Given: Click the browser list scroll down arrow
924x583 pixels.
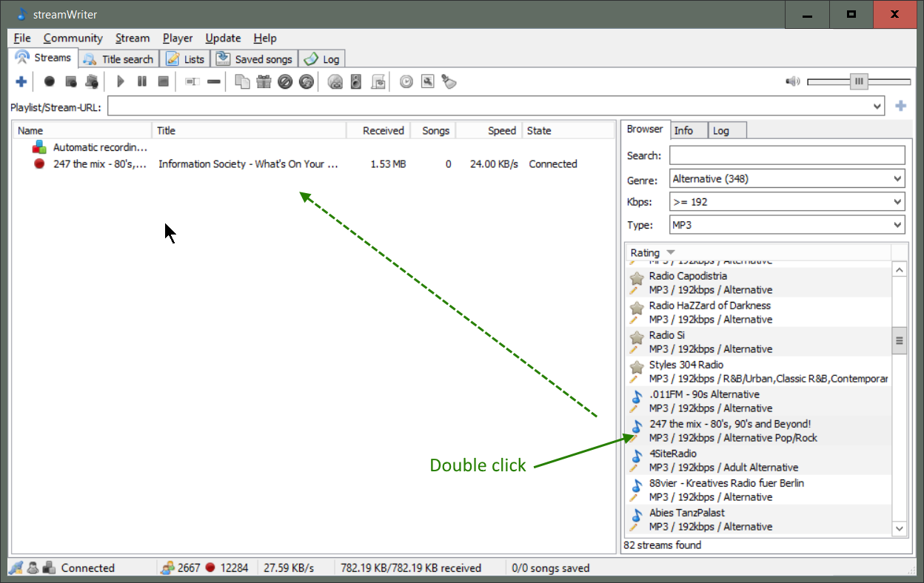Looking at the screenshot, I should [900, 528].
